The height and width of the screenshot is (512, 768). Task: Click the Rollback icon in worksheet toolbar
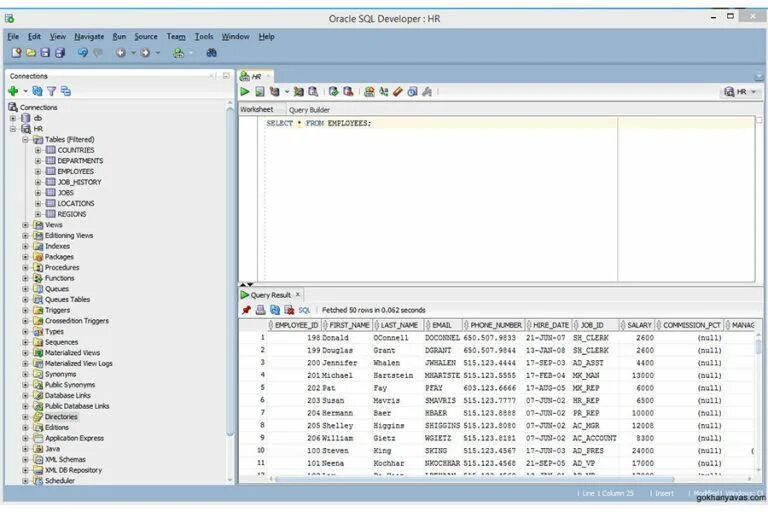[x=348, y=91]
